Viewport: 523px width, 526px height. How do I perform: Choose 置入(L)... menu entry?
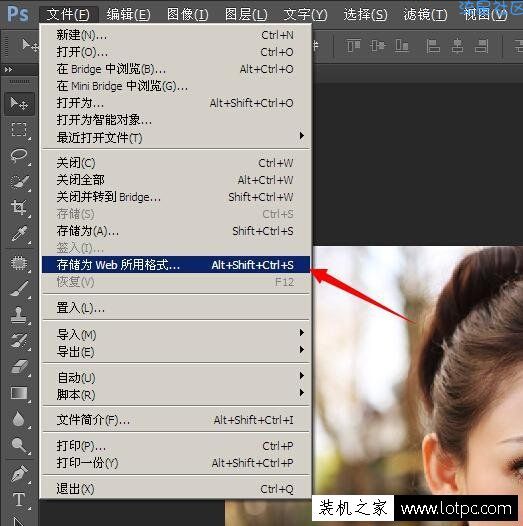point(175,307)
